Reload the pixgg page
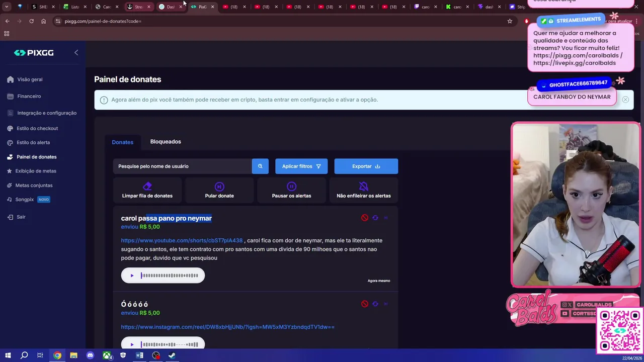Screen dimensions: 644x362 [x=31, y=21]
